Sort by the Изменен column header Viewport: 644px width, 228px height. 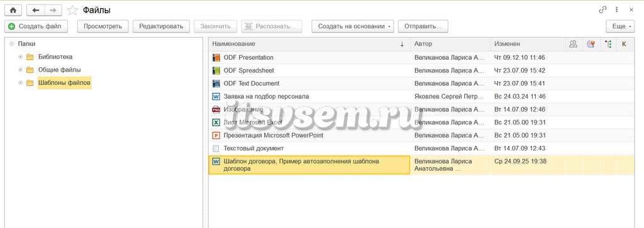pos(528,44)
